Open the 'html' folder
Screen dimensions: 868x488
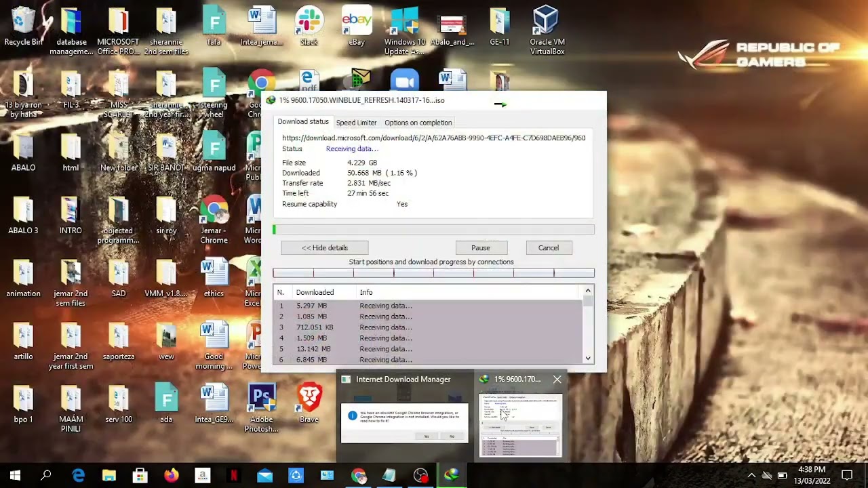tap(71, 152)
